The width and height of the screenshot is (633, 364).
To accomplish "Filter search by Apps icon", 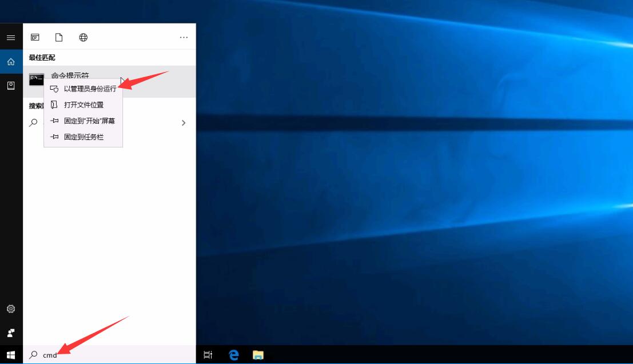I will tap(35, 38).
